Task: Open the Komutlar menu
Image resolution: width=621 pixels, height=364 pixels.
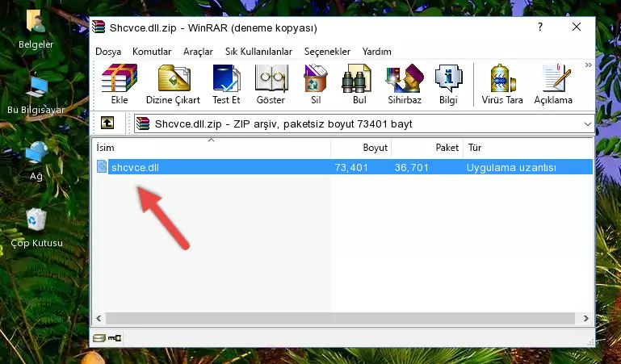Action: pyautogui.click(x=152, y=52)
